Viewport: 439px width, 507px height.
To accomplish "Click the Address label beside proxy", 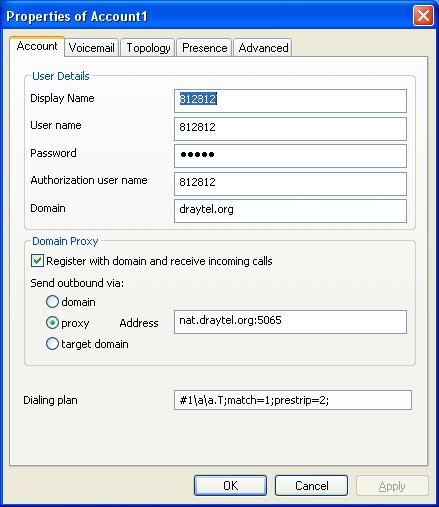I will (139, 323).
